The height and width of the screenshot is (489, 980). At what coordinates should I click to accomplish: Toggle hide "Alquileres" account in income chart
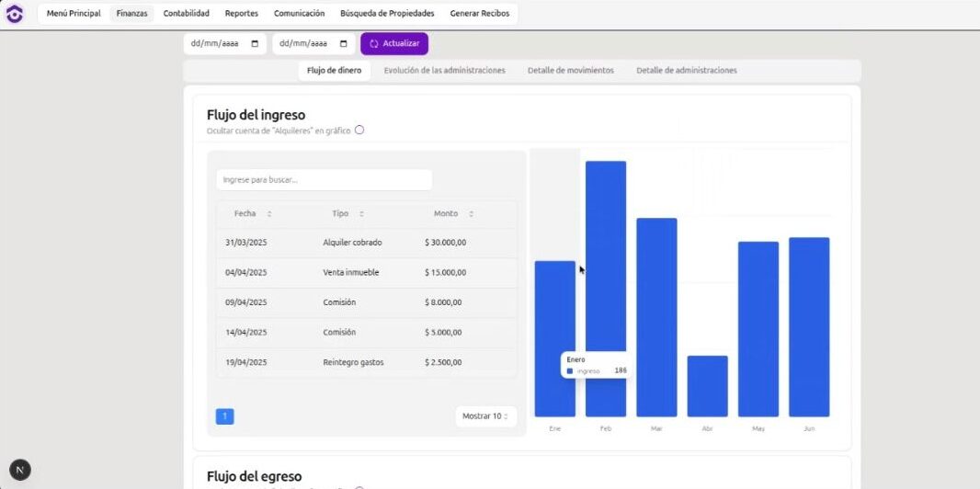tap(359, 131)
